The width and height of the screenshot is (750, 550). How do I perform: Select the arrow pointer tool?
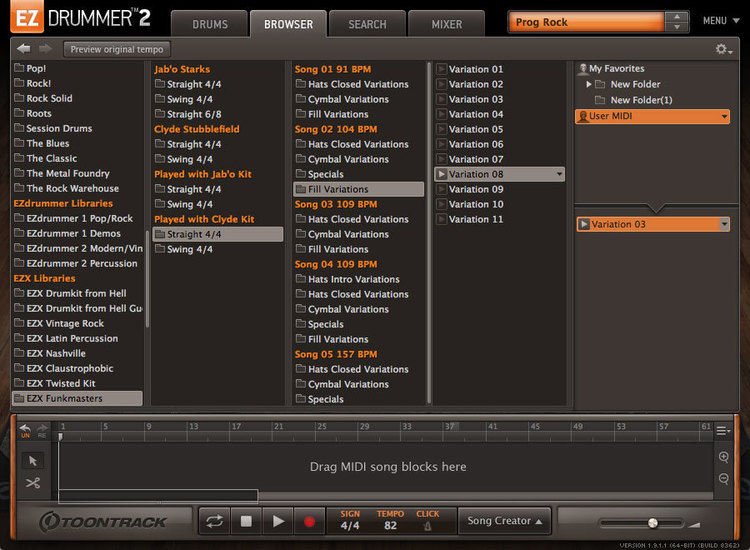(33, 461)
